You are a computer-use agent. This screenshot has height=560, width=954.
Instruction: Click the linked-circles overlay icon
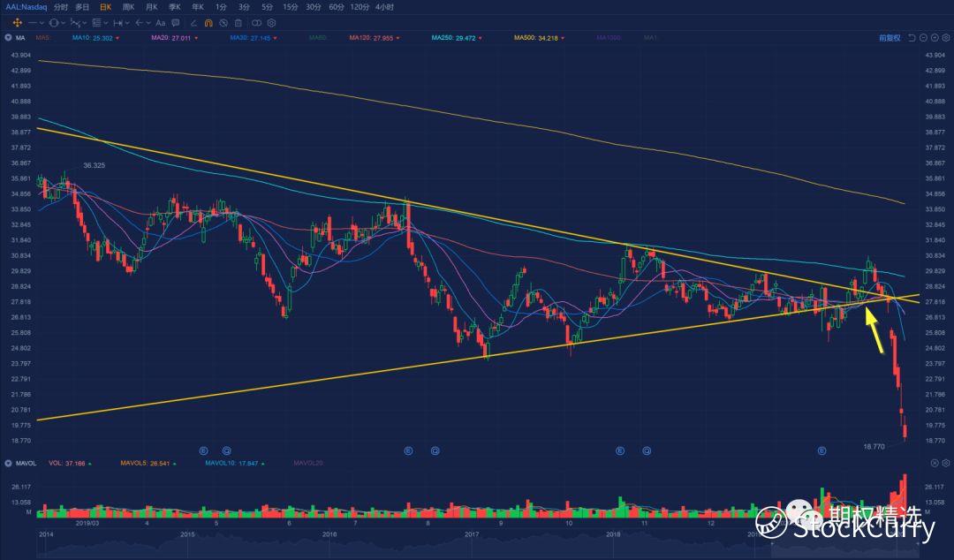click(x=257, y=22)
